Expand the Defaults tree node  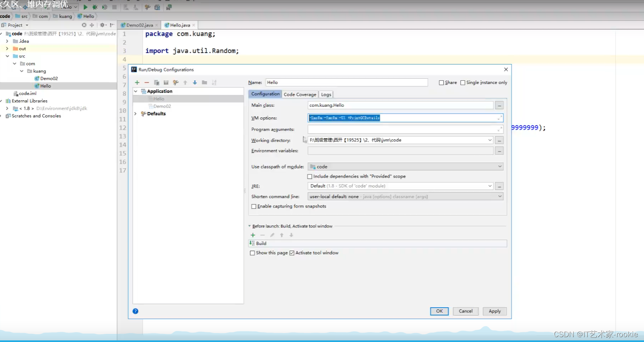(x=135, y=114)
